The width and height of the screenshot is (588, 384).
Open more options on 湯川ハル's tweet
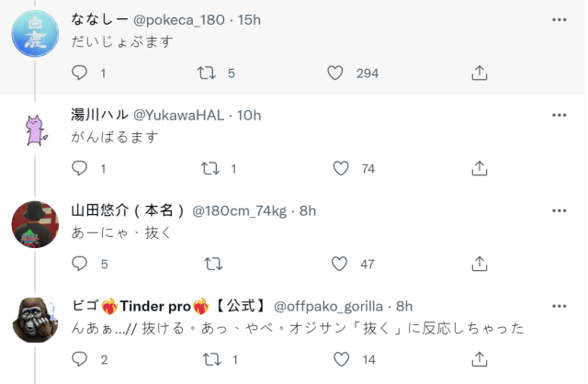(x=559, y=115)
